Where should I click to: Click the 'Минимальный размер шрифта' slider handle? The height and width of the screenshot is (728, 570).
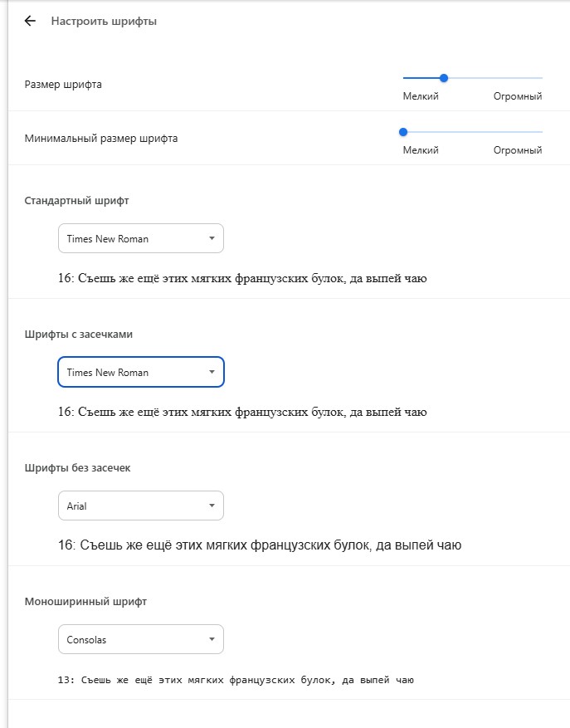403,132
